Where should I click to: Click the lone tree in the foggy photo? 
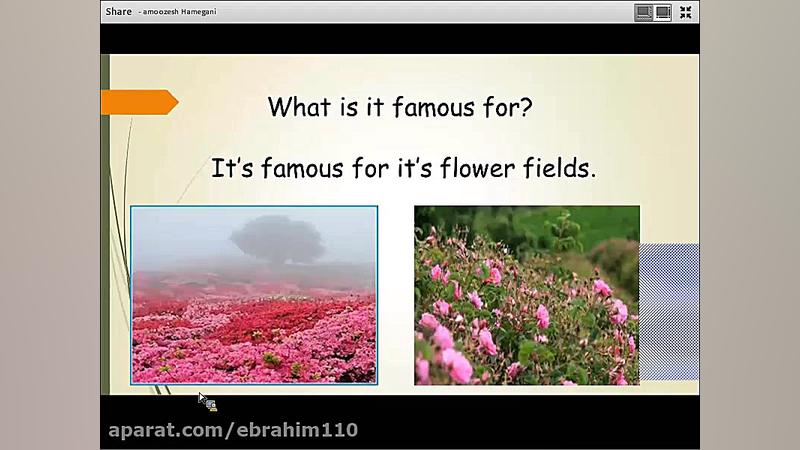coord(278,240)
